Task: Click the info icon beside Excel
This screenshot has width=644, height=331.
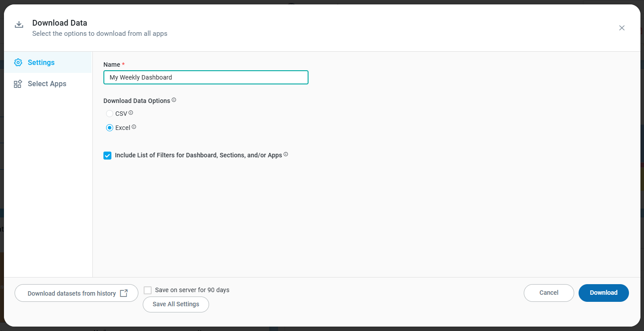Action: (134, 127)
